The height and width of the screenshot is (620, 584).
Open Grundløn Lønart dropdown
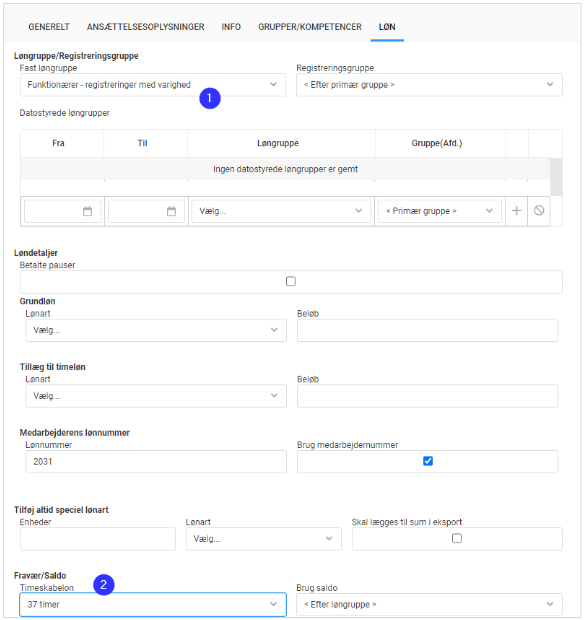coord(156,330)
